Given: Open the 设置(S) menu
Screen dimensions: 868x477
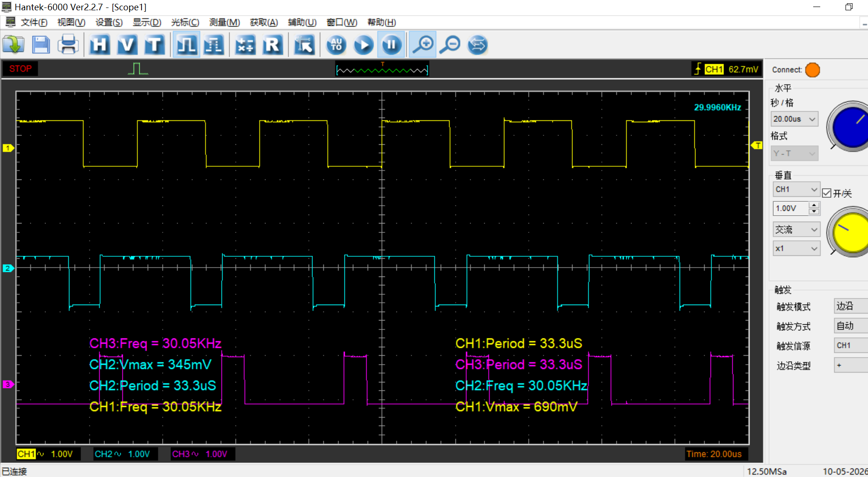Looking at the screenshot, I should point(109,22).
